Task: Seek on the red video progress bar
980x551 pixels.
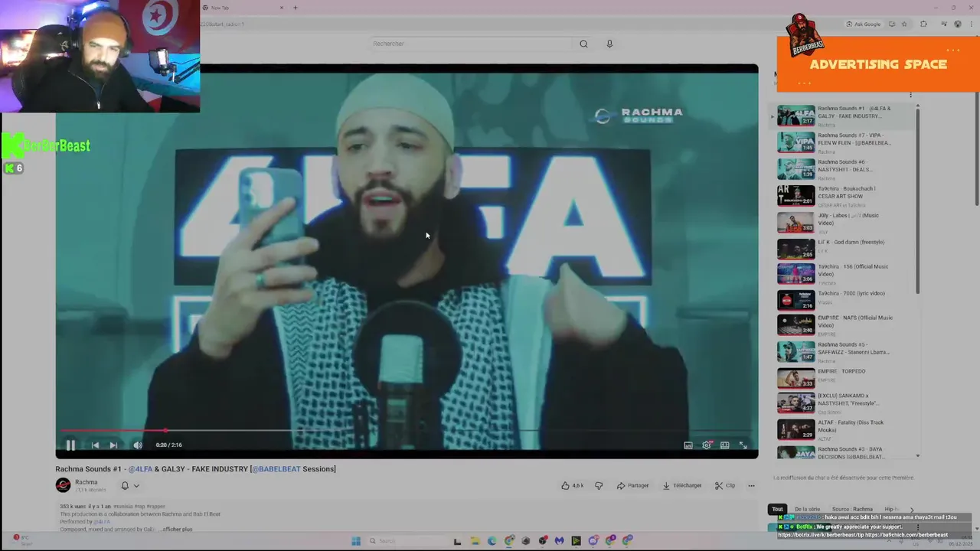Action: pyautogui.click(x=407, y=431)
